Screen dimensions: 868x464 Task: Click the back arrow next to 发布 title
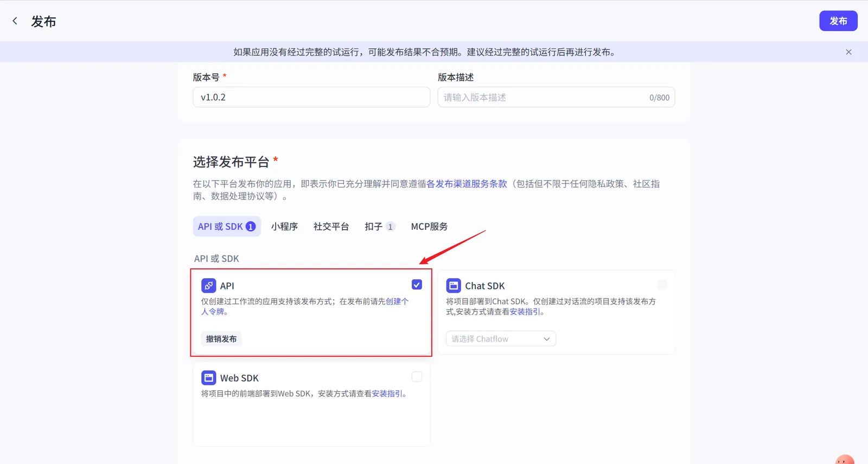tap(15, 21)
